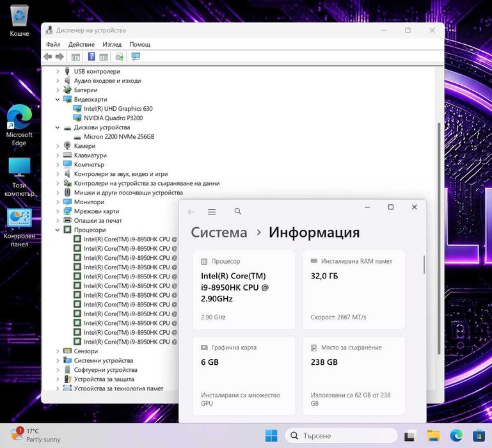Select NVIDIA Quadro P3200 device
This screenshot has width=492, height=448.
click(113, 118)
